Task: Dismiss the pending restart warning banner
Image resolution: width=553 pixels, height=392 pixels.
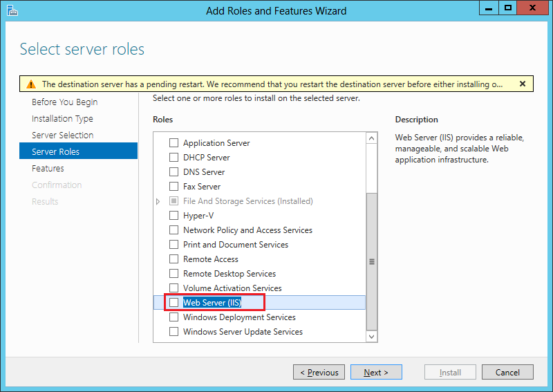Action: [523, 84]
